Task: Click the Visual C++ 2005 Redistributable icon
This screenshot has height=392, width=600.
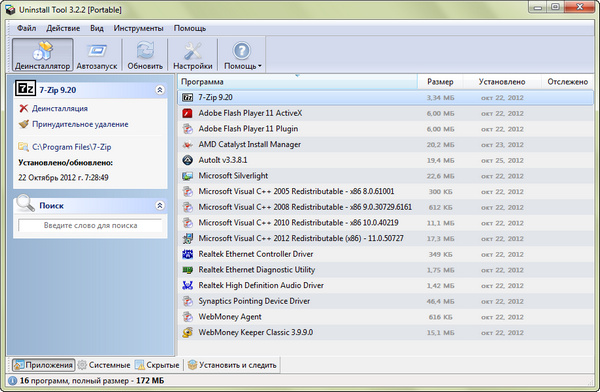Action: click(x=188, y=192)
